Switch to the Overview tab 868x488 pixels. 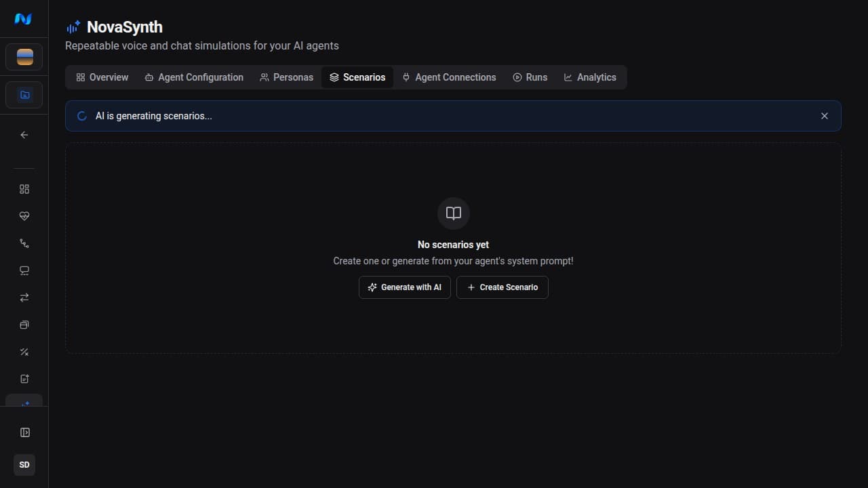pyautogui.click(x=102, y=77)
